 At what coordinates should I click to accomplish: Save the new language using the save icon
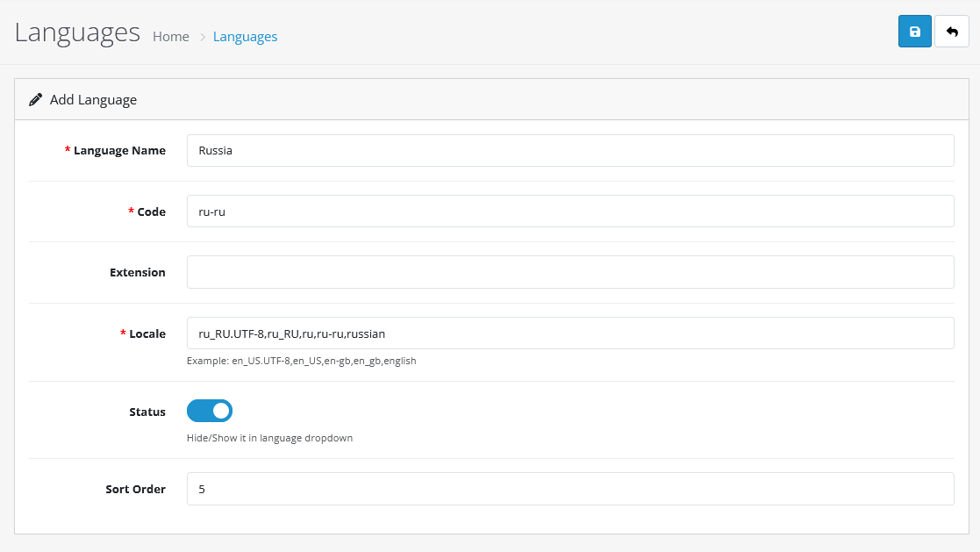click(x=914, y=31)
